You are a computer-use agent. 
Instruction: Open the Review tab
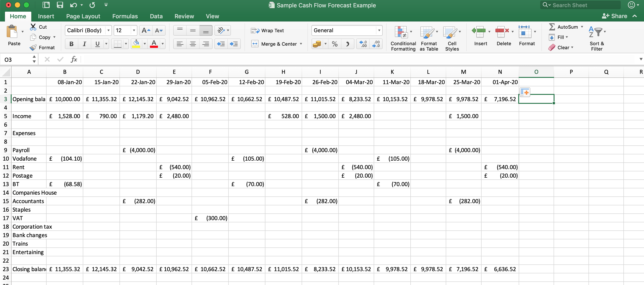[184, 16]
